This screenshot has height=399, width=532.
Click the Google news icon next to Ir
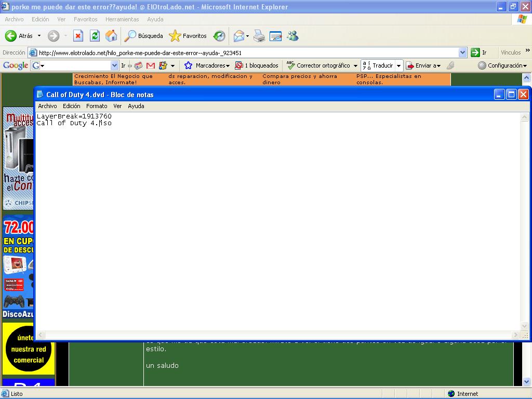[138, 65]
